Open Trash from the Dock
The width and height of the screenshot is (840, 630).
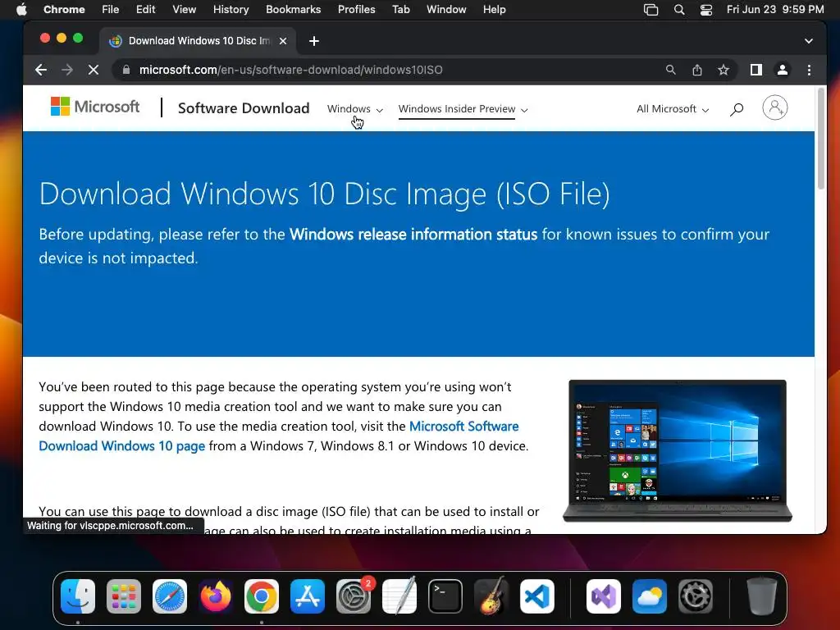[x=761, y=596]
